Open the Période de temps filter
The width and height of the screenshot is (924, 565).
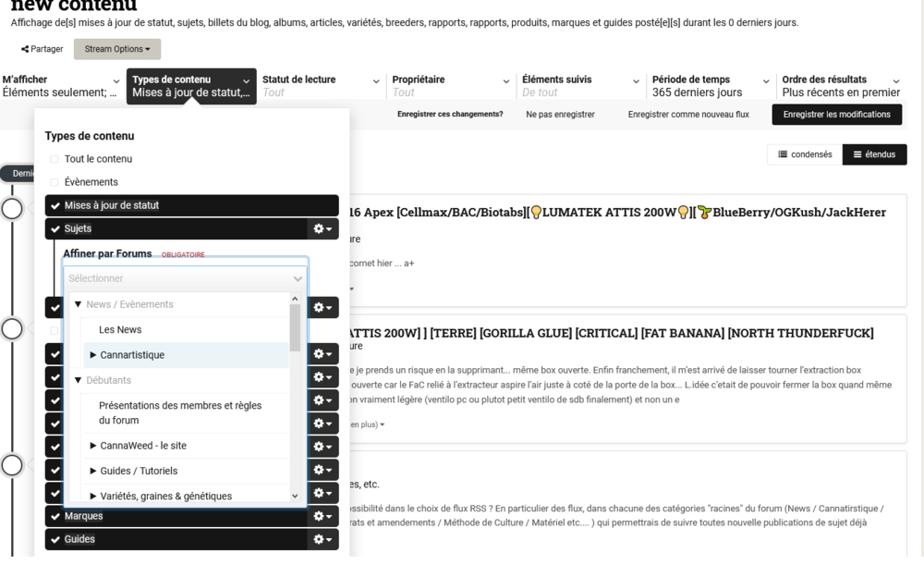(x=711, y=86)
